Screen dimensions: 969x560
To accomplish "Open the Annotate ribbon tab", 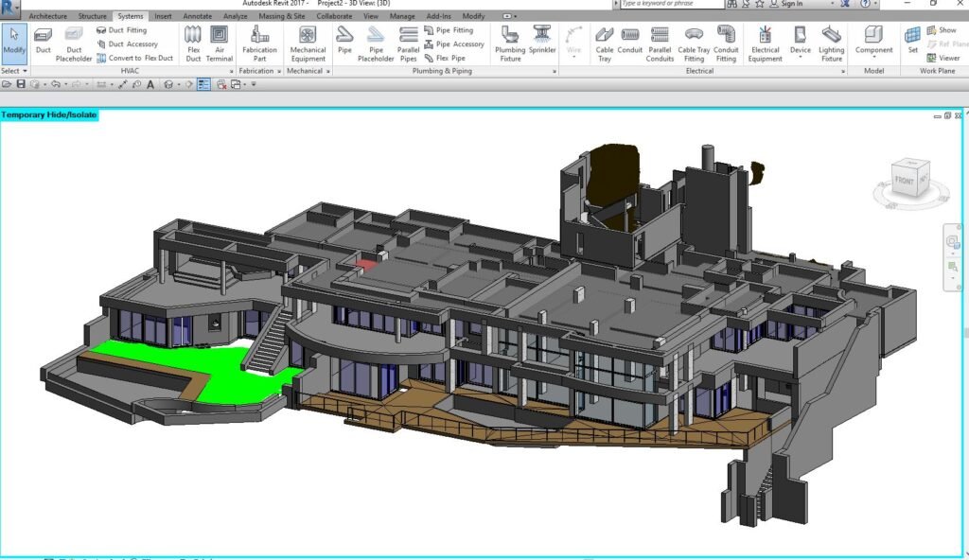I will tap(197, 16).
